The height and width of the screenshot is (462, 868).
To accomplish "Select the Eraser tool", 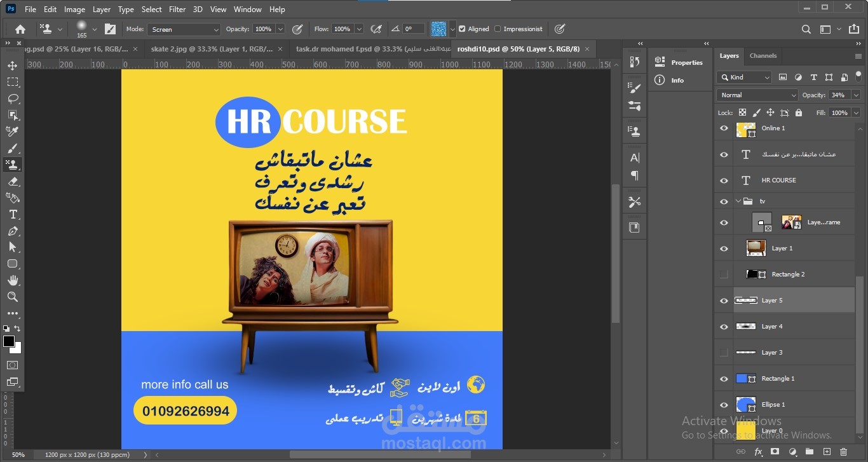I will click(12, 181).
